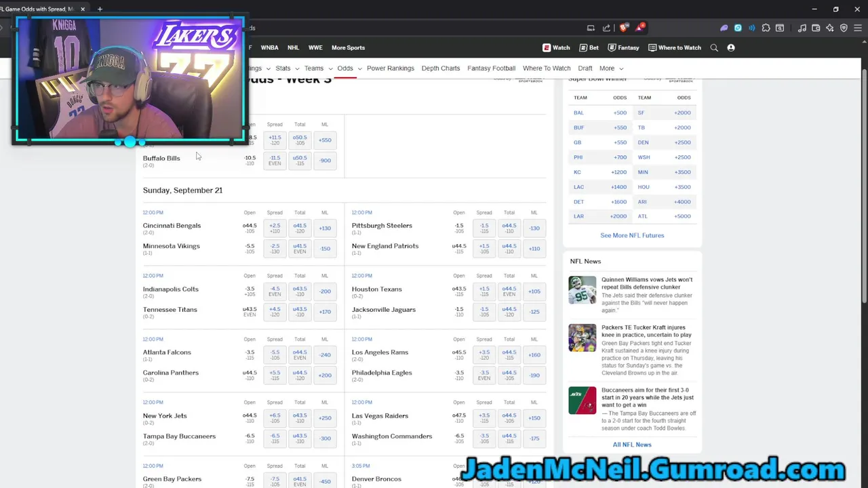Go to the WWE section

tap(315, 47)
